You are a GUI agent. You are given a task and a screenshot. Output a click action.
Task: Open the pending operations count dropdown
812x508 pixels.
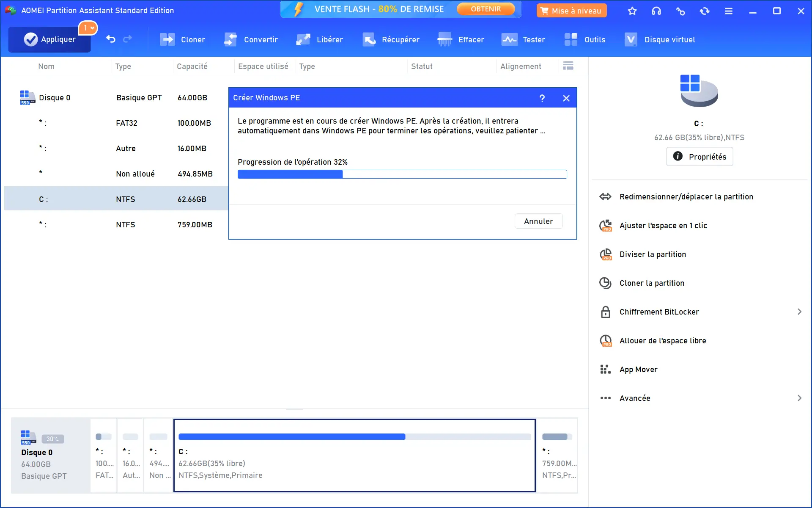[88, 28]
